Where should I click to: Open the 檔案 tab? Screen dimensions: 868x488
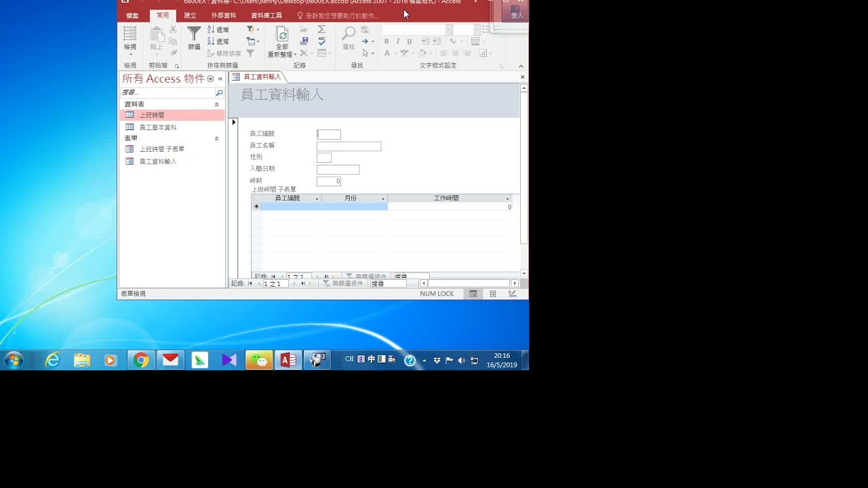pos(132,16)
